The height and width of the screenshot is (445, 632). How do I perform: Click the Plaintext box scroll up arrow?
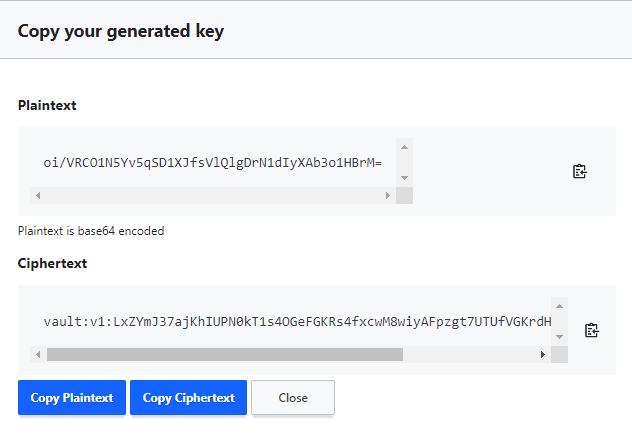click(x=404, y=147)
